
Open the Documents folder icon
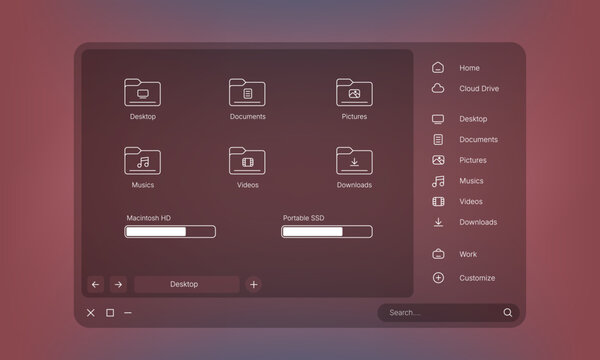[x=247, y=92]
